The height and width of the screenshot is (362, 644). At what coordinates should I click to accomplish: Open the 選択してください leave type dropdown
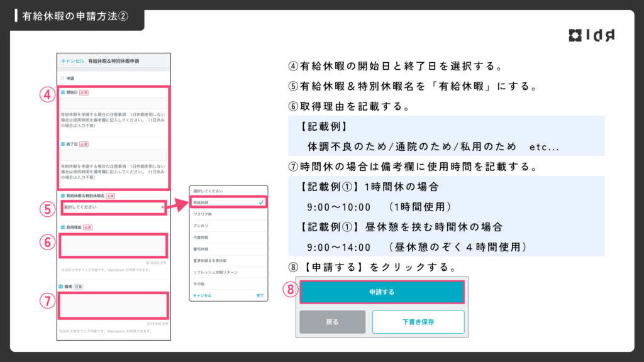(113, 207)
